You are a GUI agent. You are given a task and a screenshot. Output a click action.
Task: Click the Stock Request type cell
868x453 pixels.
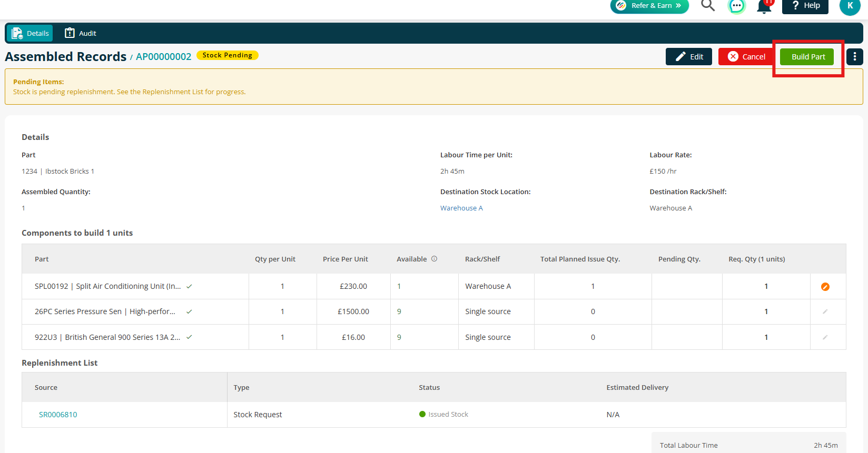[258, 415]
